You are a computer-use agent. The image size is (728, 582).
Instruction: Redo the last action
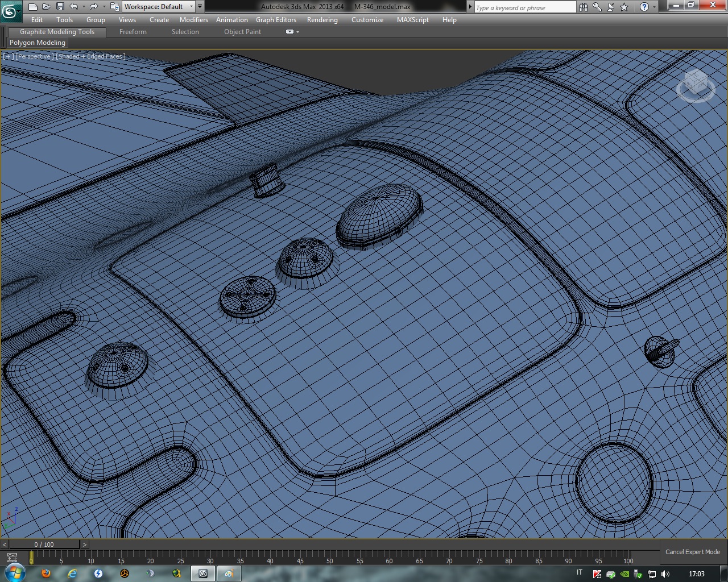[x=94, y=7]
